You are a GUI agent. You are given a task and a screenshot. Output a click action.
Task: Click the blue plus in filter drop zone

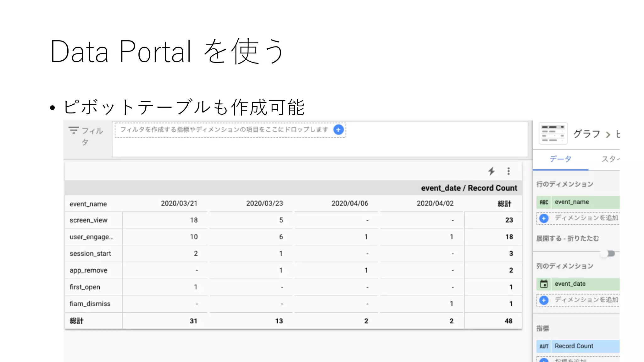338,130
